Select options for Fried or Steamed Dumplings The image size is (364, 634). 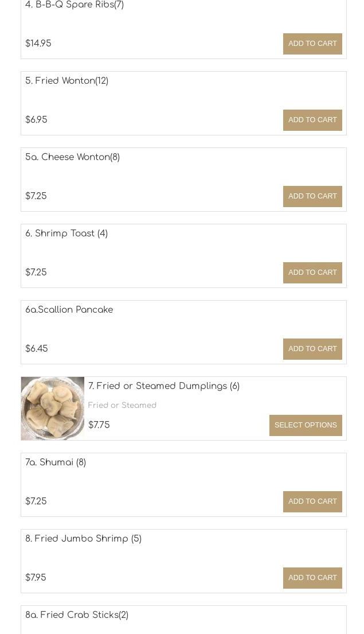click(x=306, y=425)
